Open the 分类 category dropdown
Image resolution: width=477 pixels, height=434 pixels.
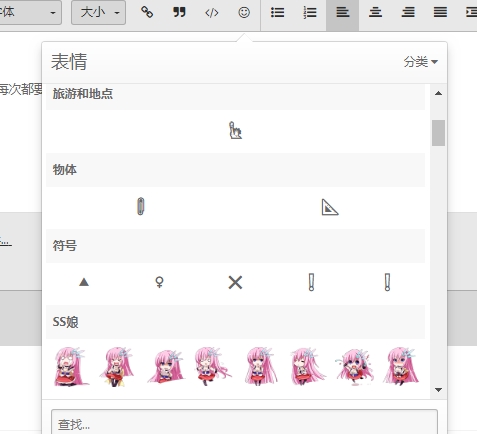click(420, 62)
